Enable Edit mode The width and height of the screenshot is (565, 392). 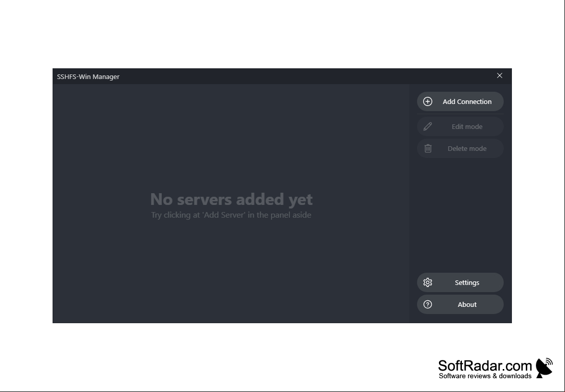pyautogui.click(x=460, y=126)
